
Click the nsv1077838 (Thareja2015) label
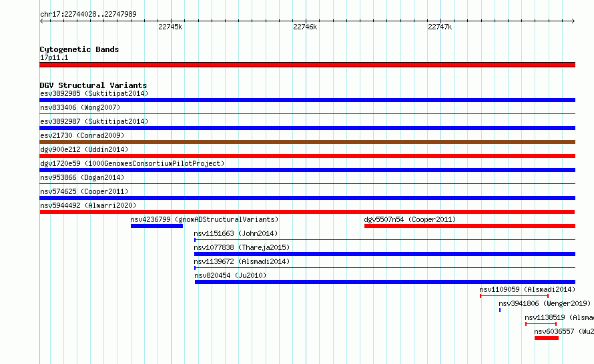242,247
